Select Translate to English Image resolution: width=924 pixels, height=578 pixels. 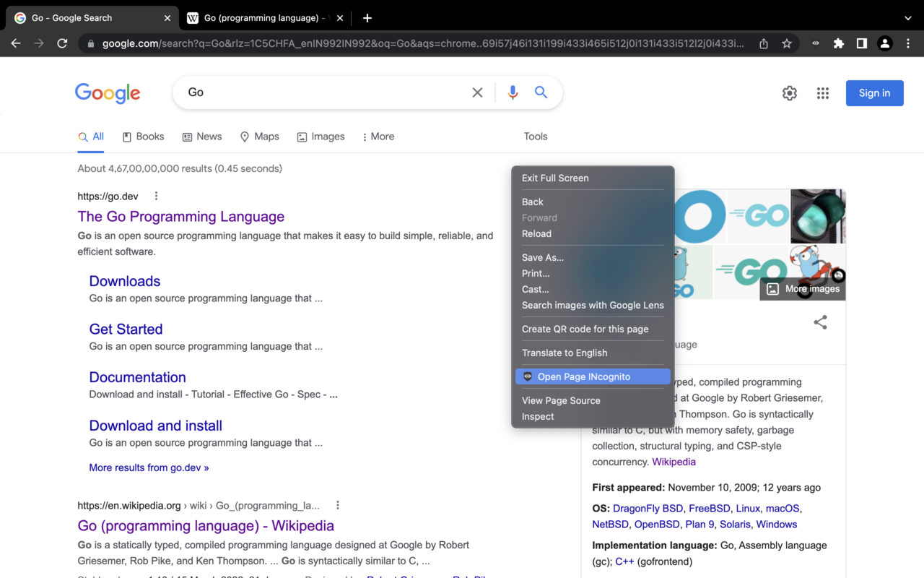(593, 353)
